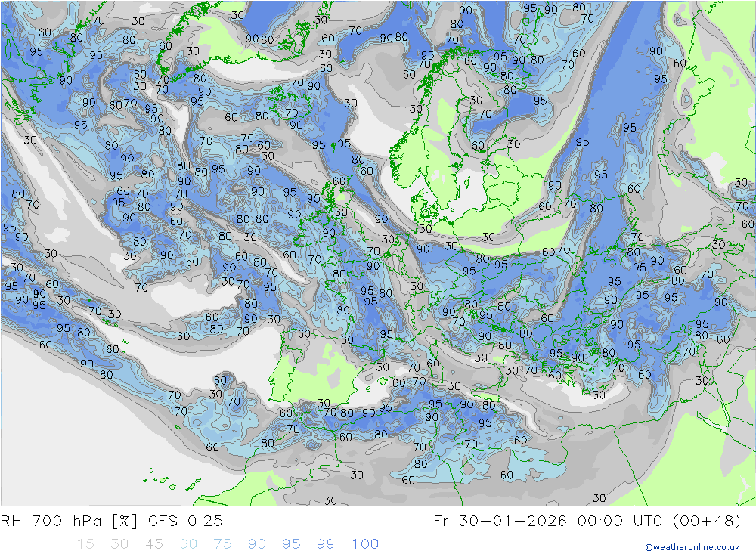756x554 pixels.
Task: Click the "00:00 UTC" time text
Action: [621, 522]
